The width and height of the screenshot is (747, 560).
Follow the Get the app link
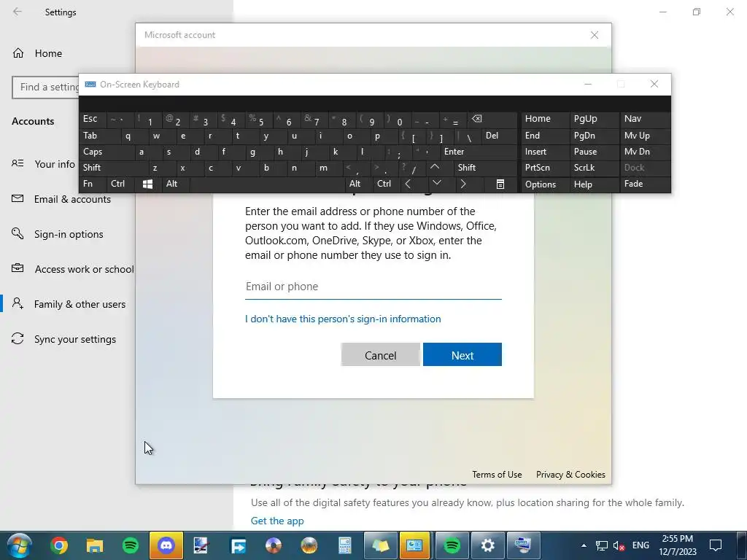[276, 521]
